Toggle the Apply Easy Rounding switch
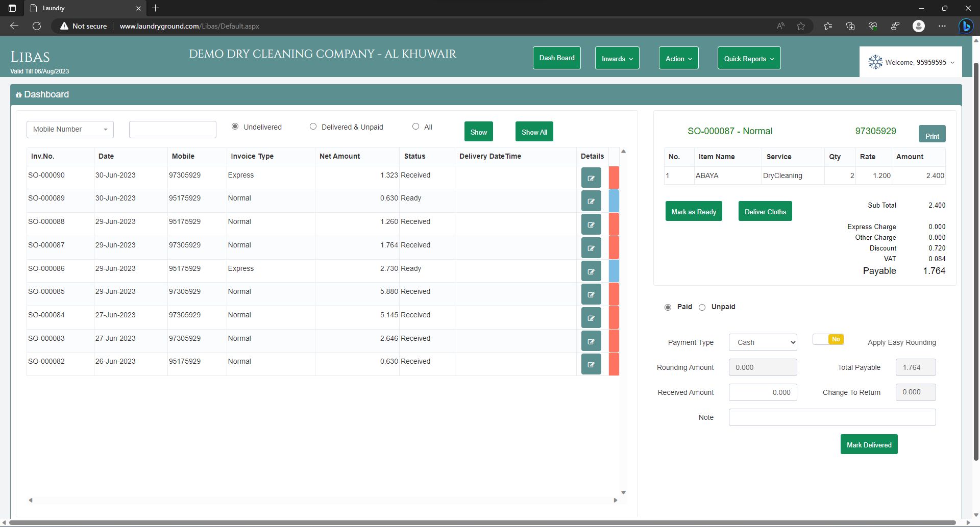Viewport: 980px width, 527px height. [828, 339]
